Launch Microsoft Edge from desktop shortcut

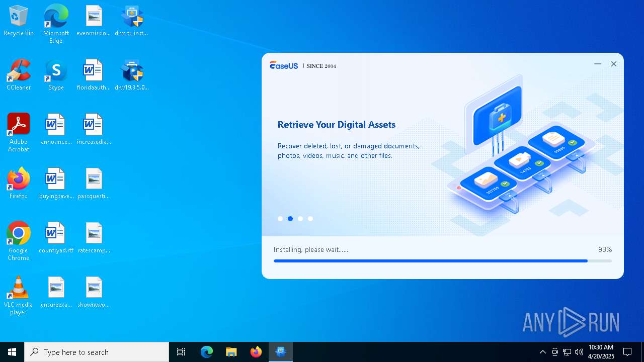click(x=56, y=24)
